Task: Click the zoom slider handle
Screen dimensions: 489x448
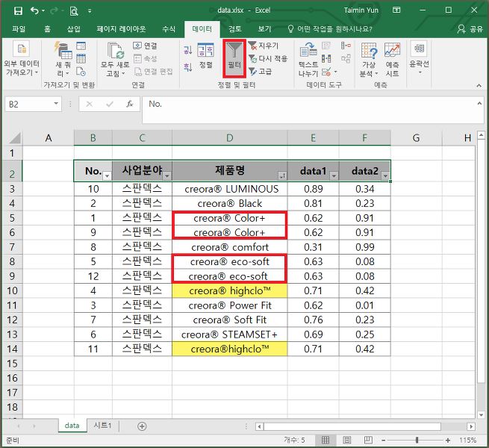Action: point(417,441)
